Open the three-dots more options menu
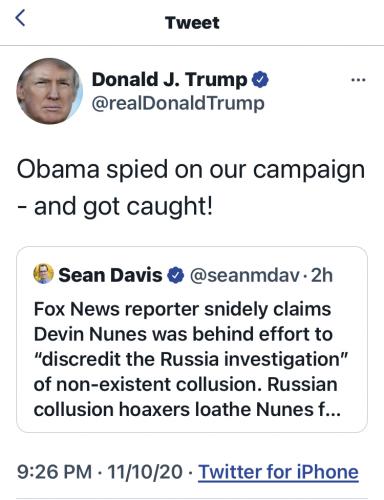 (x=358, y=80)
